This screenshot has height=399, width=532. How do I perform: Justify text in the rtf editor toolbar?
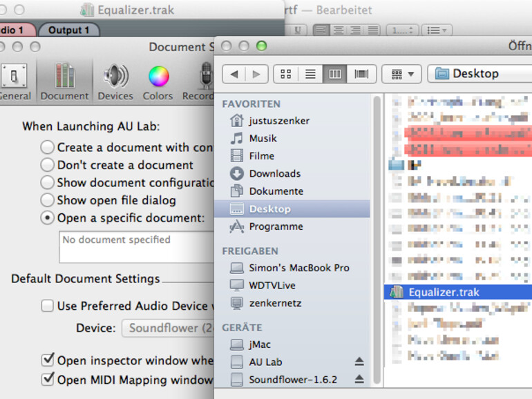pos(373,30)
